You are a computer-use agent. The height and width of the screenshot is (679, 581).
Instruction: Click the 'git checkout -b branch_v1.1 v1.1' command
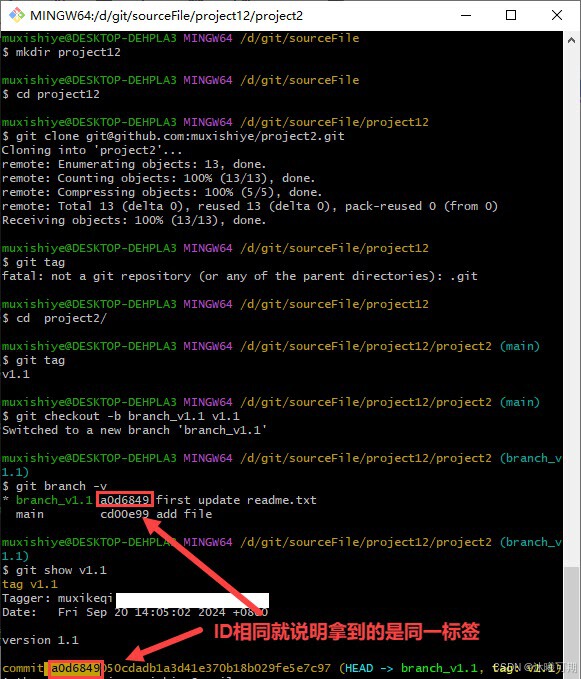121,416
